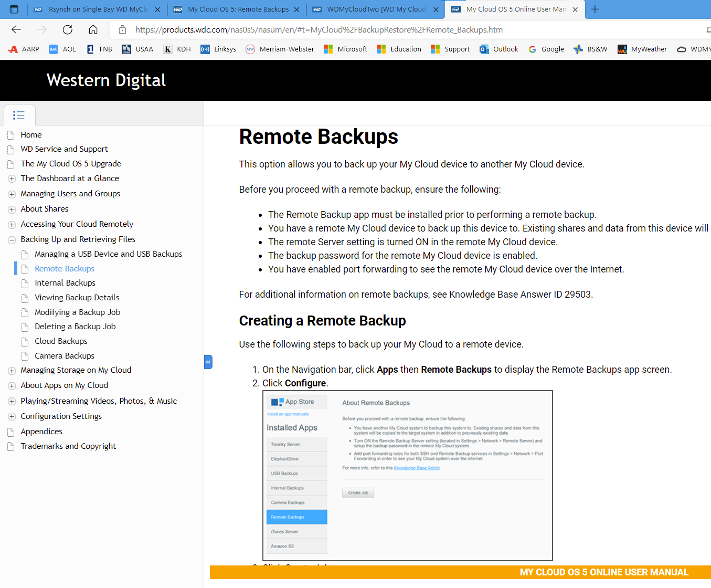Expand The Dashboard at a Glance section
This screenshot has height=588, width=711.
12,179
